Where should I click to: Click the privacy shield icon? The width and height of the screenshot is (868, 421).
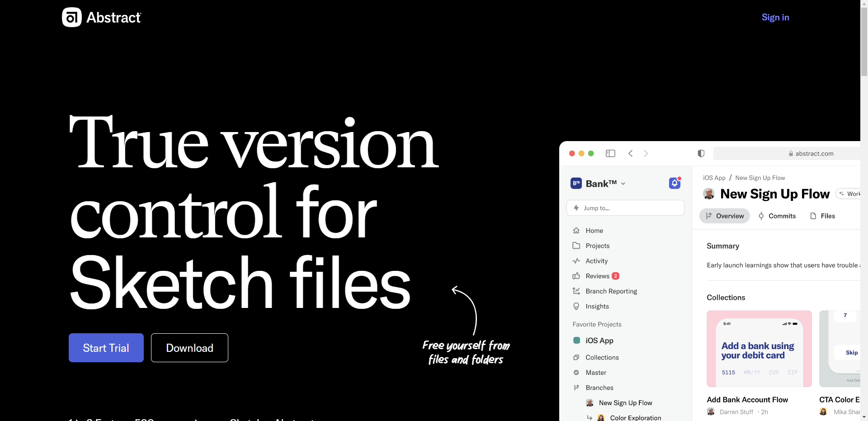tap(701, 153)
